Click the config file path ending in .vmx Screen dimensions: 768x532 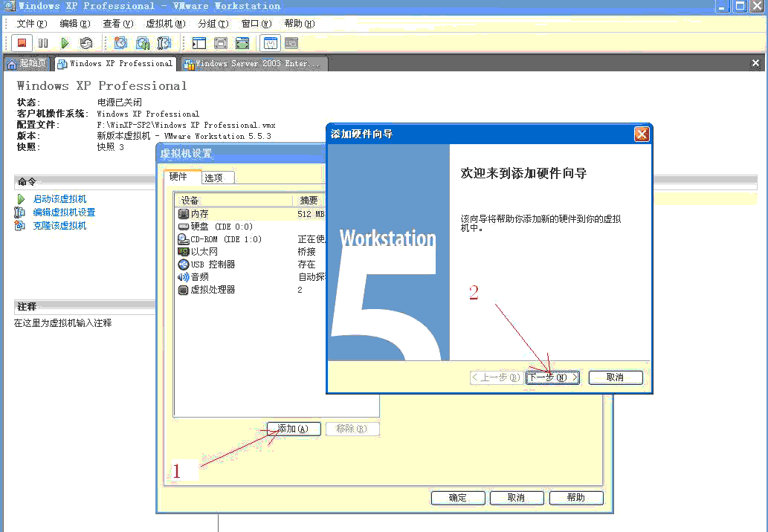pyautogui.click(x=186, y=125)
